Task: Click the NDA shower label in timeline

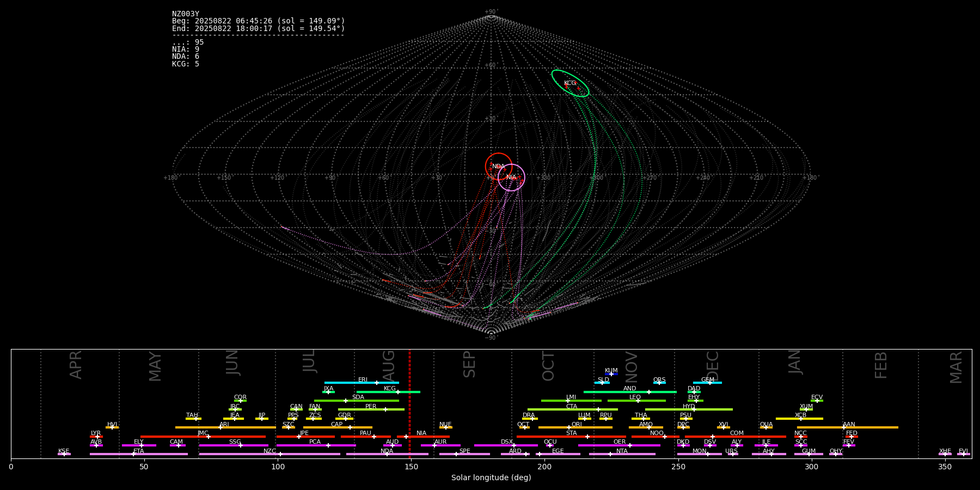Action: tap(387, 451)
